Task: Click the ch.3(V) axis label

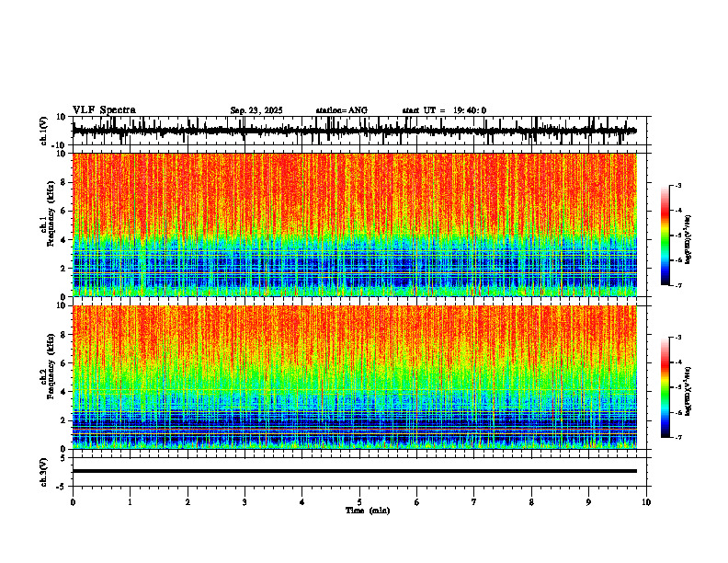Action: [x=44, y=472]
